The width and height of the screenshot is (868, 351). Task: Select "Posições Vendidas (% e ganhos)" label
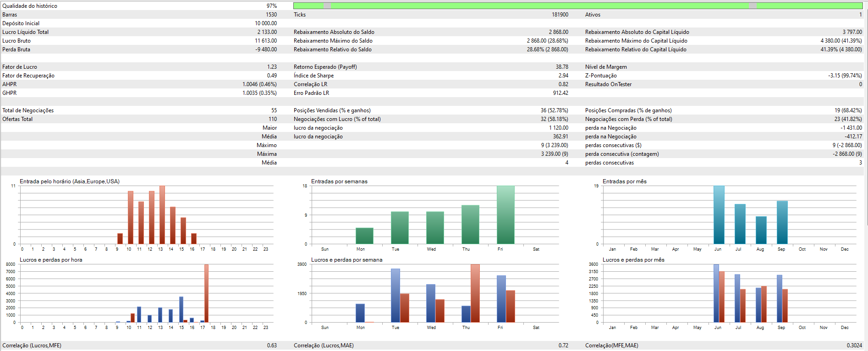(x=332, y=110)
